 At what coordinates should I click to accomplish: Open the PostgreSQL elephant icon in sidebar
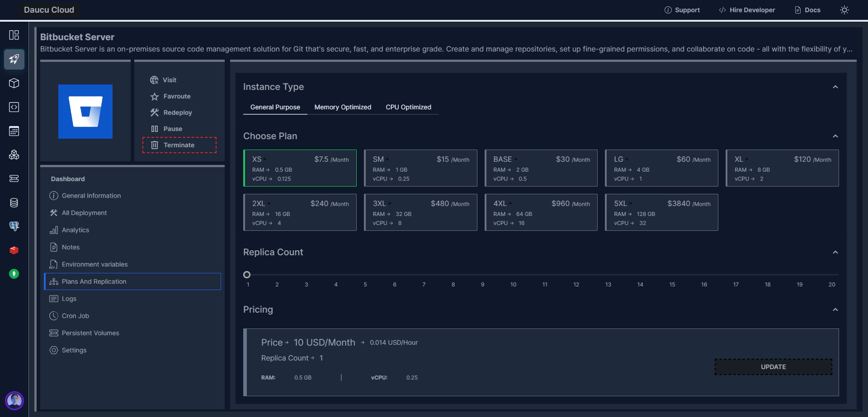[14, 226]
